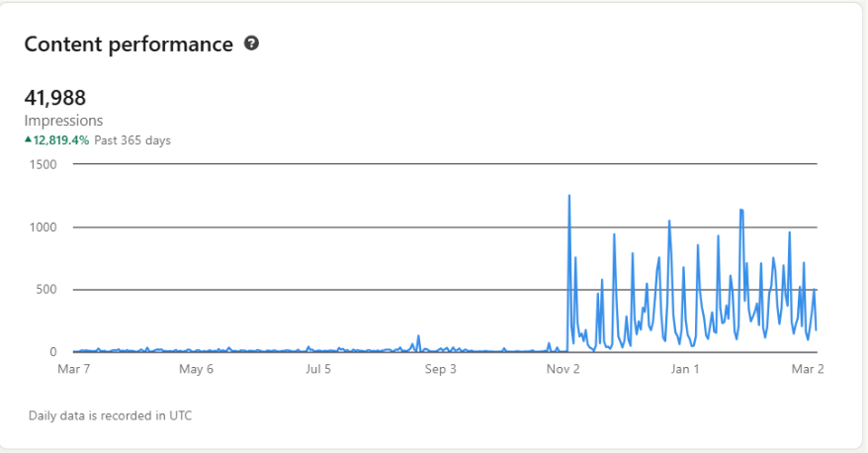Click the Content performance heading
Image resolution: width=868 pixels, height=453 pixels.
coord(129,45)
